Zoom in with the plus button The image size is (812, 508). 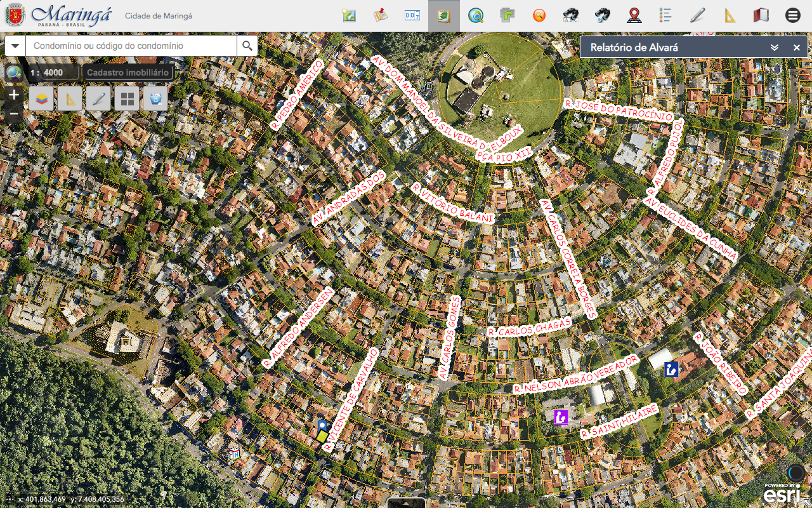point(14,95)
